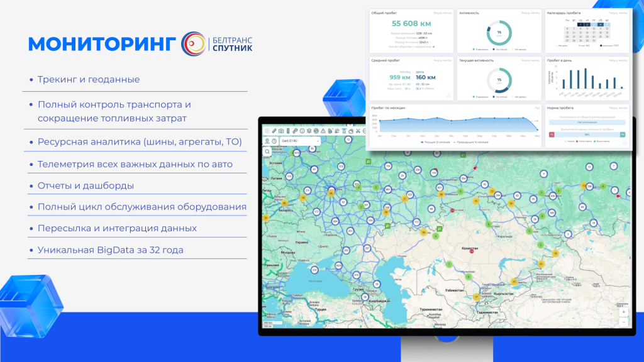Open period selector on Календарь пробега card
The image size is (644, 362).
(x=618, y=13)
